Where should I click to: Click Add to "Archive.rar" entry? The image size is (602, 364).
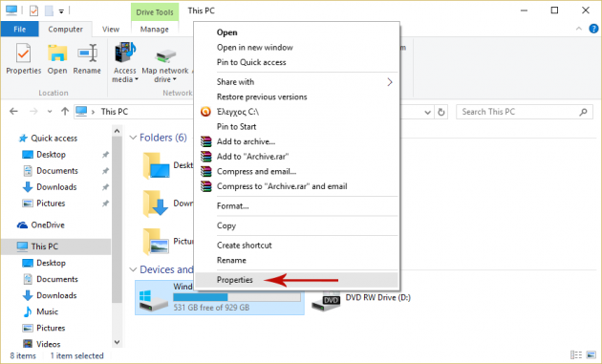point(296,157)
